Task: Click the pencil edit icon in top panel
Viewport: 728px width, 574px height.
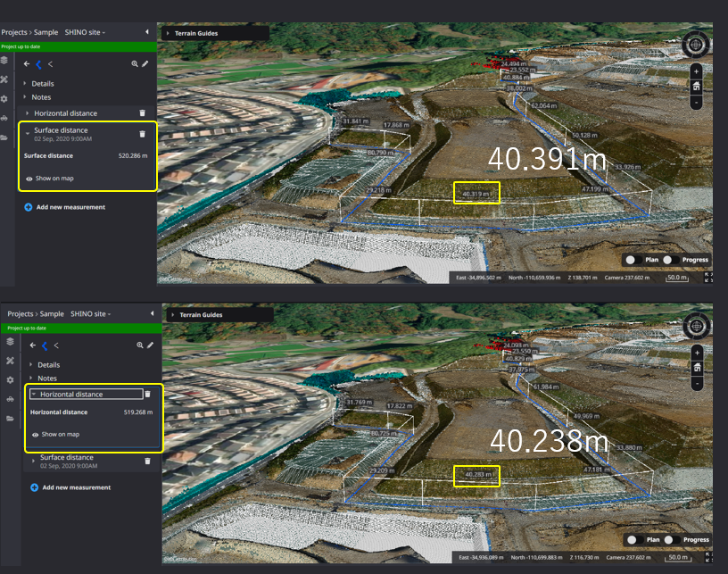Action: pyautogui.click(x=145, y=63)
